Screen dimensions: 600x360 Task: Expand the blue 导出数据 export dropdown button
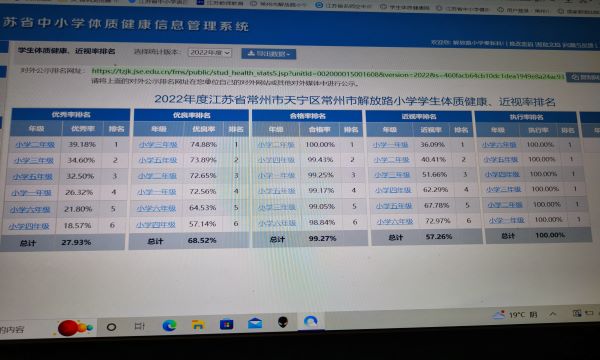point(269,54)
